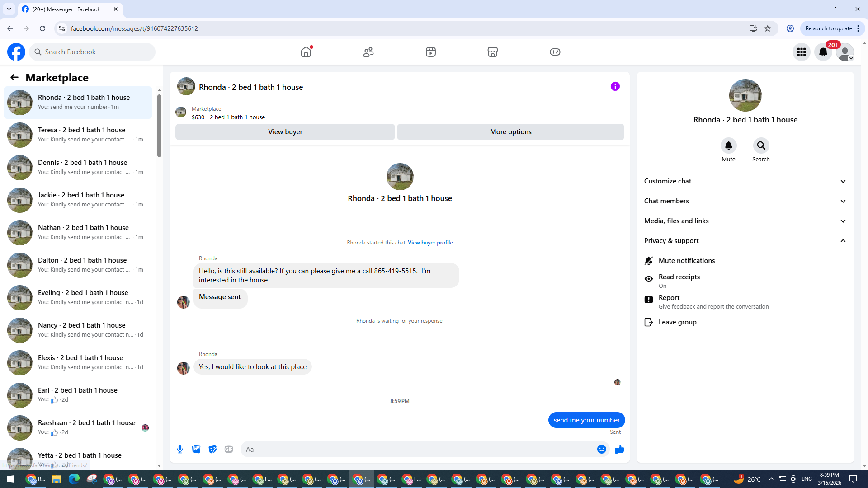Open the Friends icon in top navigation

[x=368, y=52]
